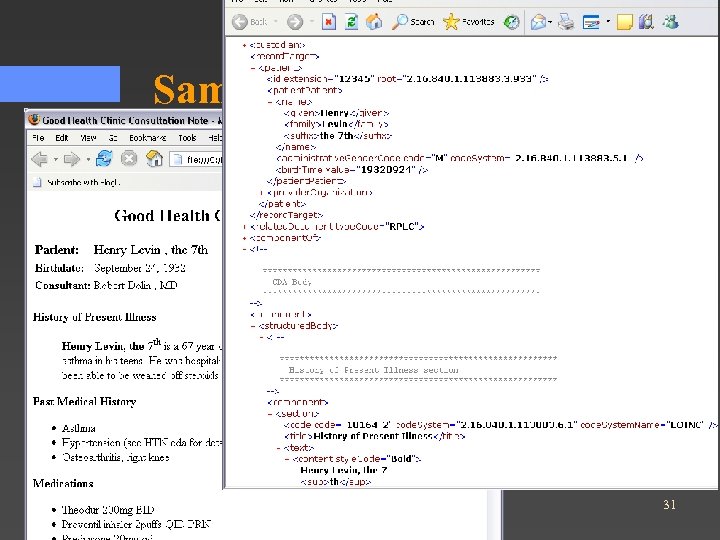Click the Back arrow in the Firefox window
This screenshot has height=540, width=720.
(x=39, y=159)
